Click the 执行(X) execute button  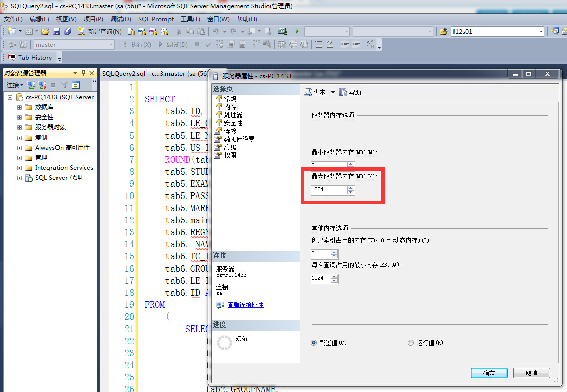[137, 44]
